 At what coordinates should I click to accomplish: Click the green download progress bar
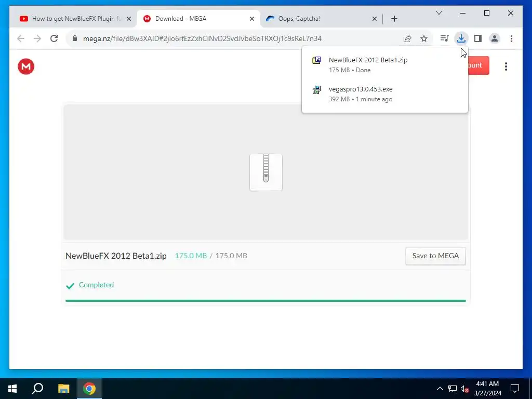point(265,301)
